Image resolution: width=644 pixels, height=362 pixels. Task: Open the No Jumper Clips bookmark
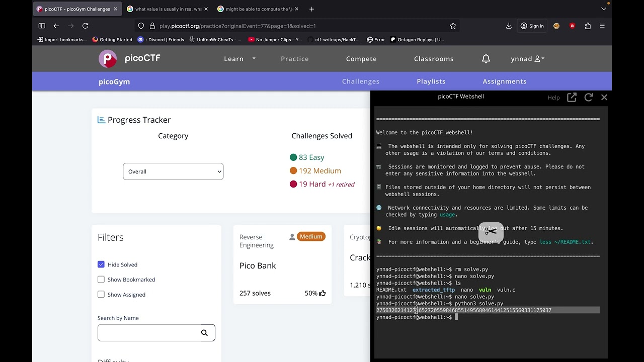[x=275, y=40]
